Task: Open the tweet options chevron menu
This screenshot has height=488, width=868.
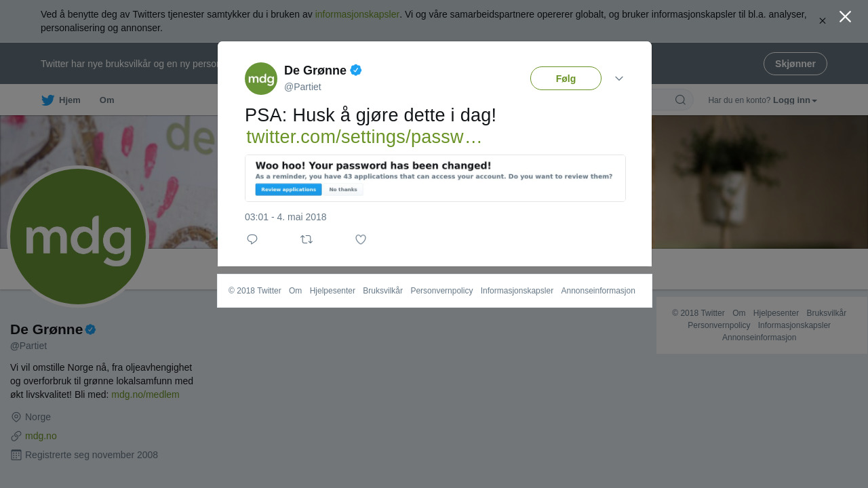Action: pos(619,79)
